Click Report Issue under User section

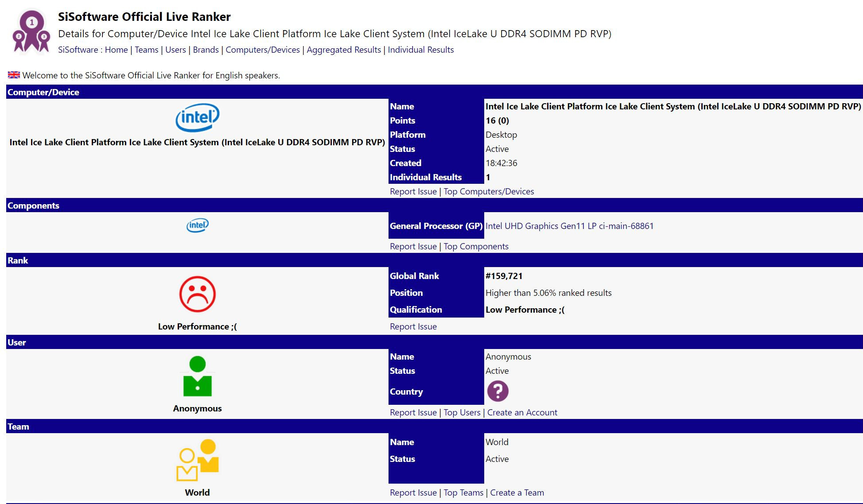(413, 412)
